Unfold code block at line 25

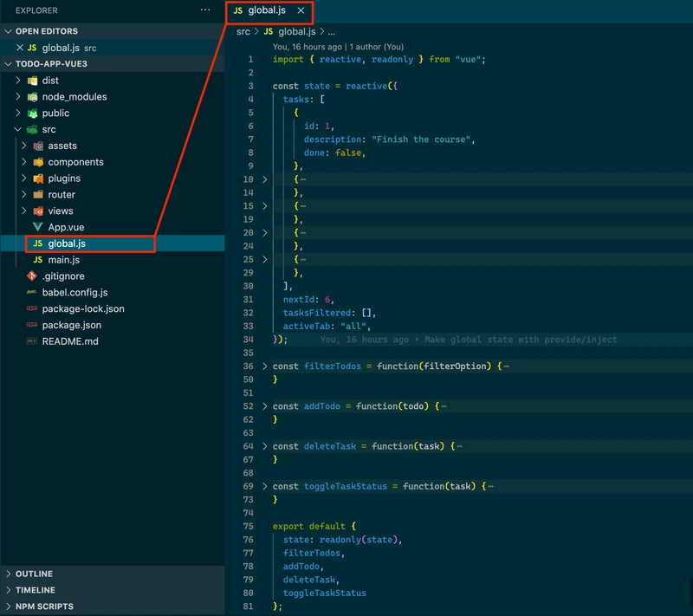coord(264,259)
